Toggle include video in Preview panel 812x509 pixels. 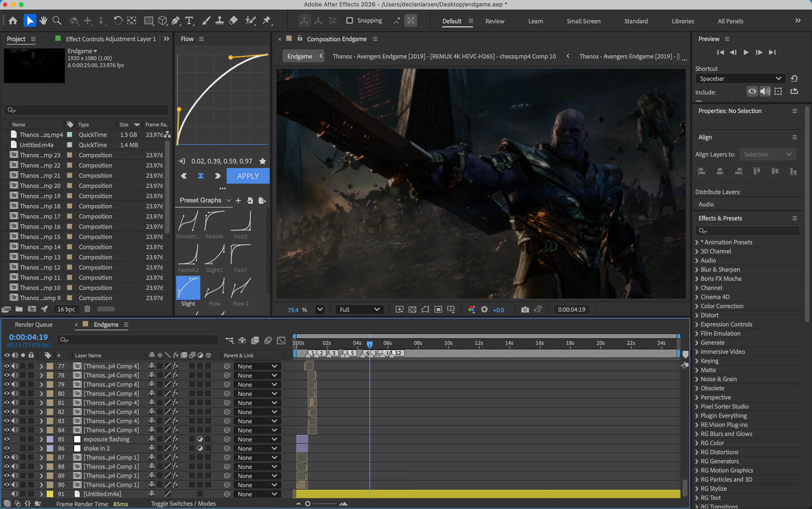tap(752, 92)
